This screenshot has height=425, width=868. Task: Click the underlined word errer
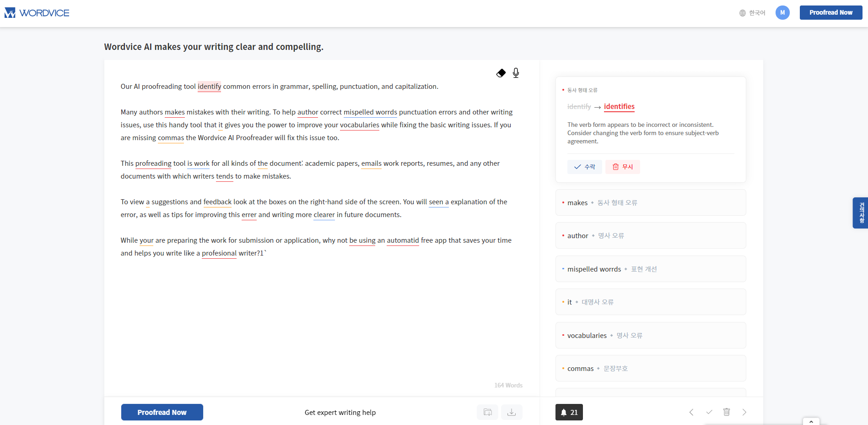pos(249,215)
